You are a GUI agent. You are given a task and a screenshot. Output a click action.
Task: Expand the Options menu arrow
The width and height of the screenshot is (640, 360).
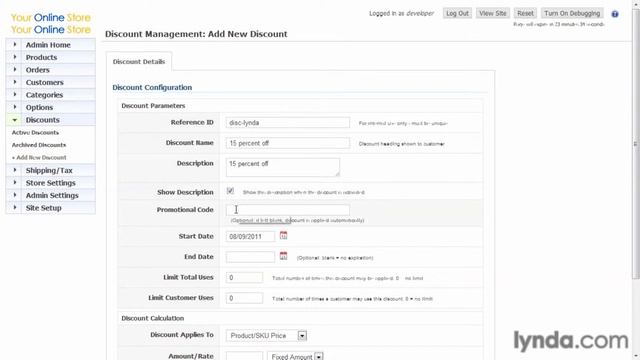click(15, 107)
